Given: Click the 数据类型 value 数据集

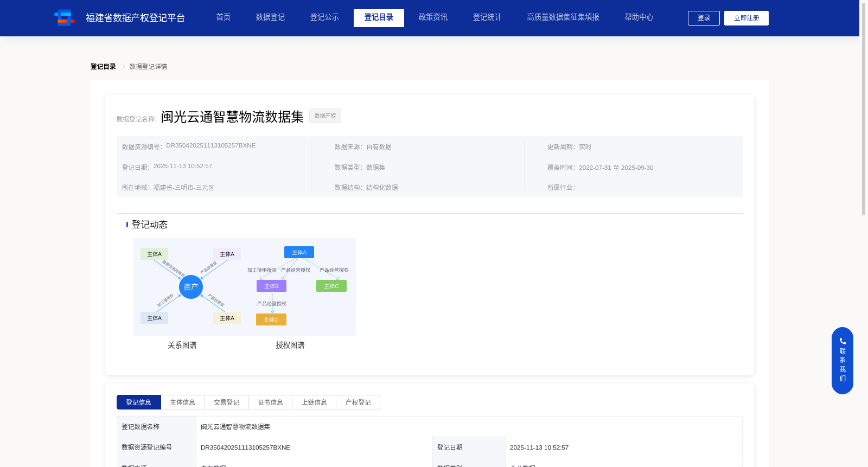Looking at the screenshot, I should click(375, 168).
